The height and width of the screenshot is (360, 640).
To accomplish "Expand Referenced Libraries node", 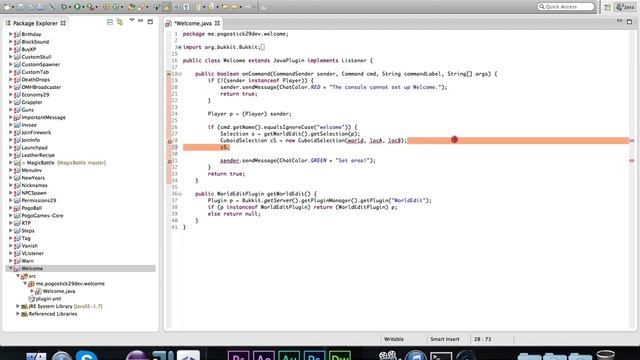I will [x=18, y=314].
